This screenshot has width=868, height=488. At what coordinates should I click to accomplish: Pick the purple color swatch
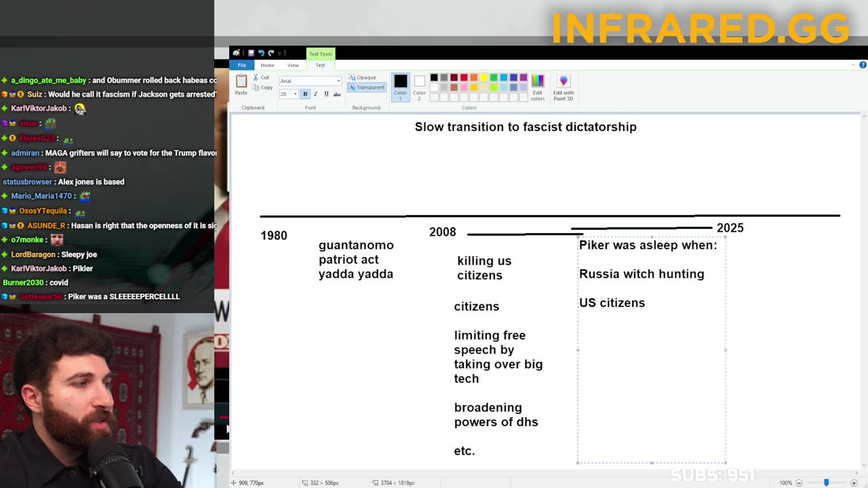coord(524,78)
